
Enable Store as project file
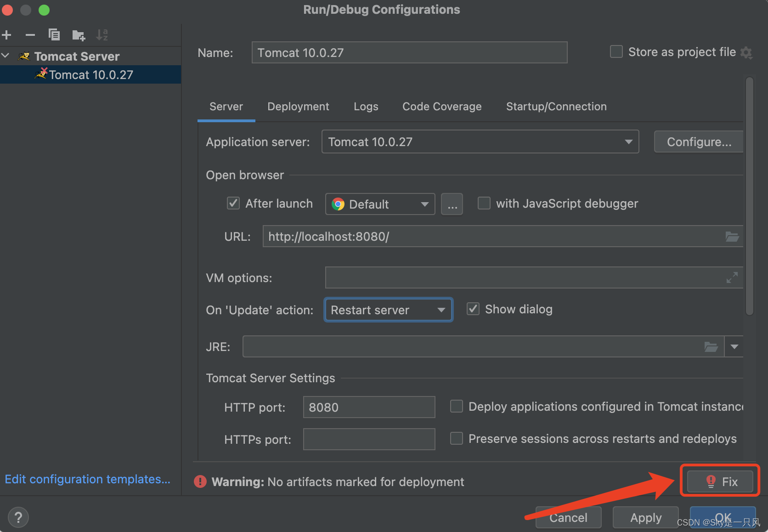616,51
